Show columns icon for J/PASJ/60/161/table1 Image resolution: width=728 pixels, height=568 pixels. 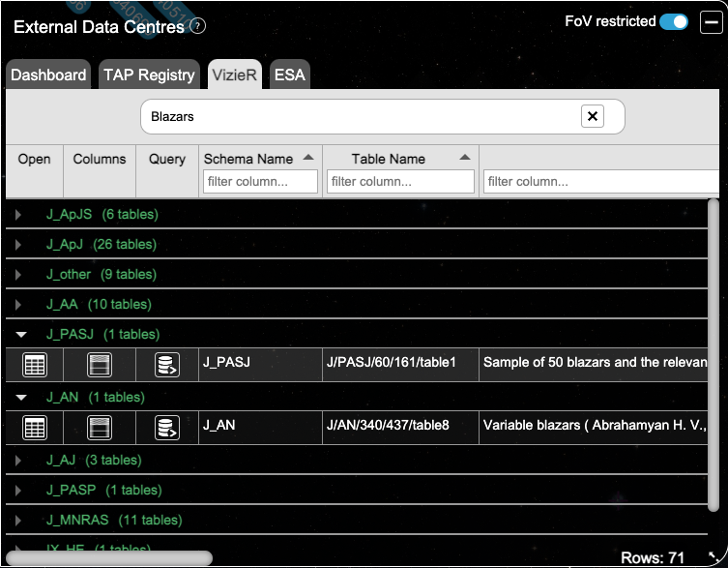100,365
